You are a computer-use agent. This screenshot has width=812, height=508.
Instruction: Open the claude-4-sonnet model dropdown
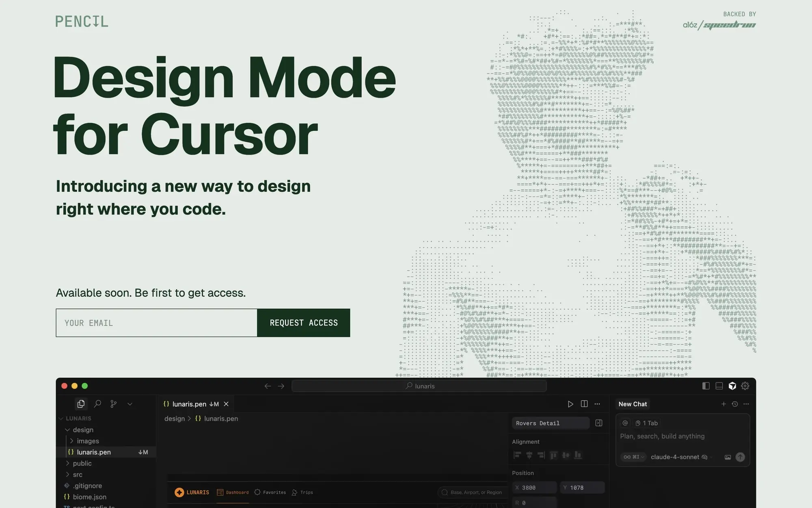tap(675, 457)
